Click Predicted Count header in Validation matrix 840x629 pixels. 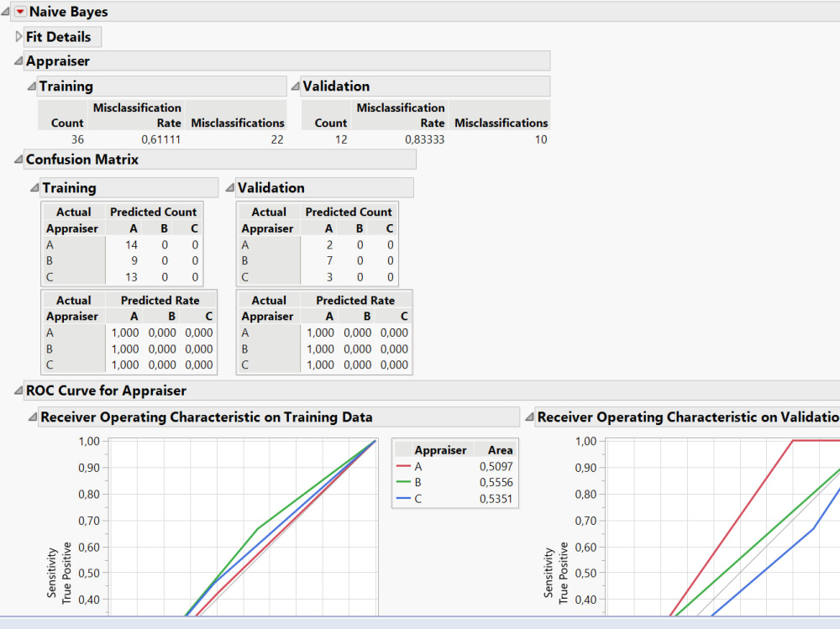(x=349, y=212)
